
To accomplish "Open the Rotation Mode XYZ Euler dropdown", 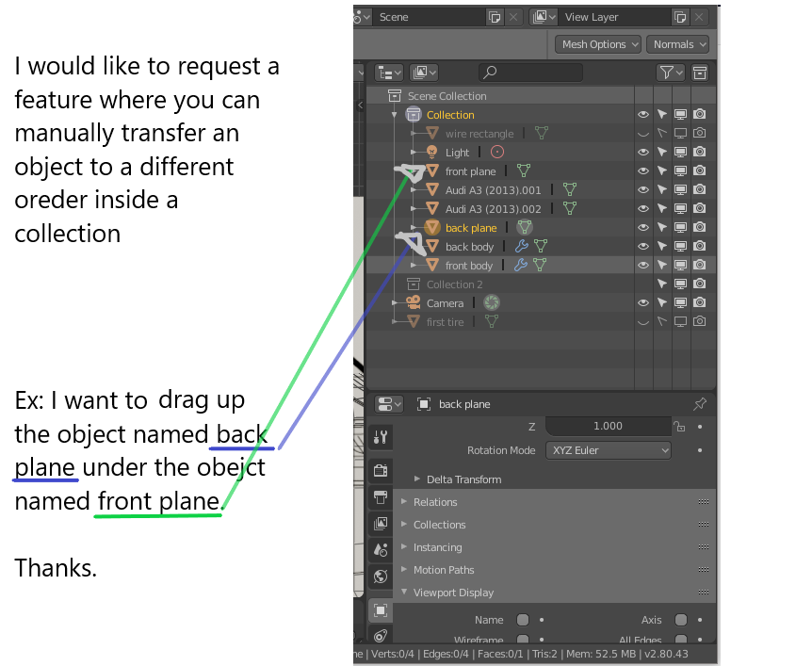I will 609,450.
